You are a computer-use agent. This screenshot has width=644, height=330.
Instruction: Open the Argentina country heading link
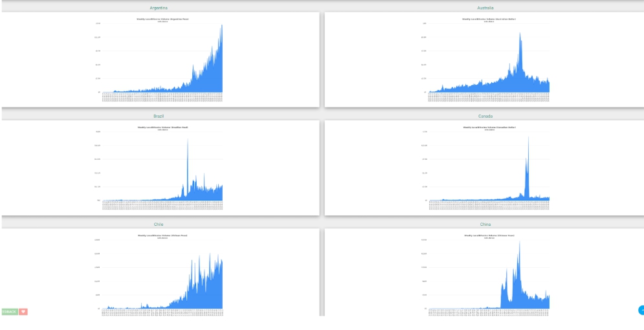(x=159, y=8)
